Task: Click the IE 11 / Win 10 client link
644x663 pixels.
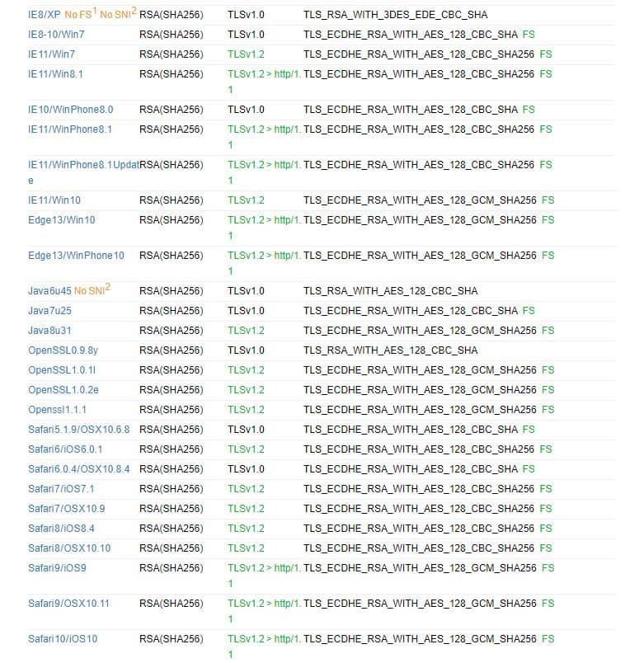Action: pos(54,200)
